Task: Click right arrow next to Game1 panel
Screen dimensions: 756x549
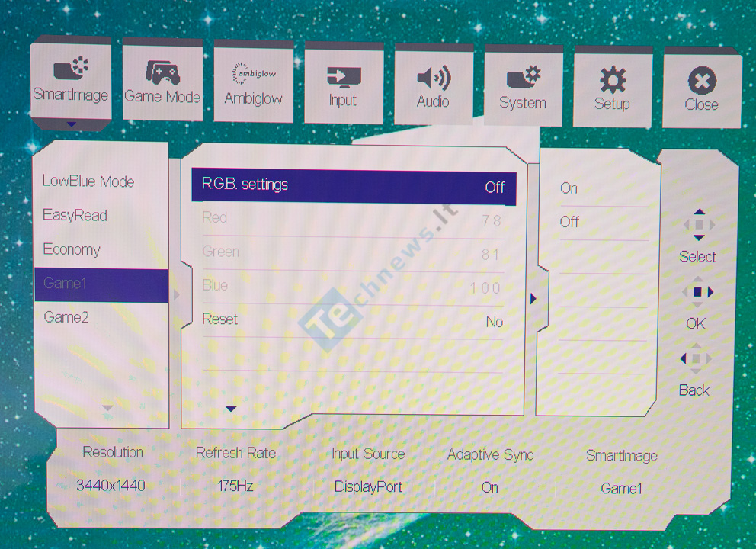Action: click(176, 294)
